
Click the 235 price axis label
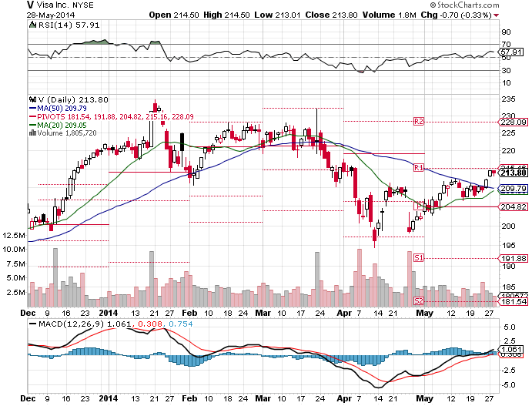[x=509, y=99]
